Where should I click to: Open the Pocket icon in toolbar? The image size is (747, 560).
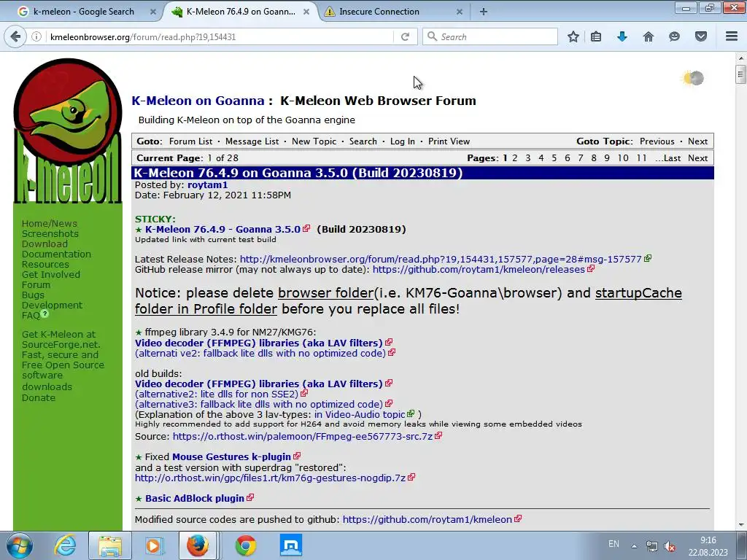701,36
